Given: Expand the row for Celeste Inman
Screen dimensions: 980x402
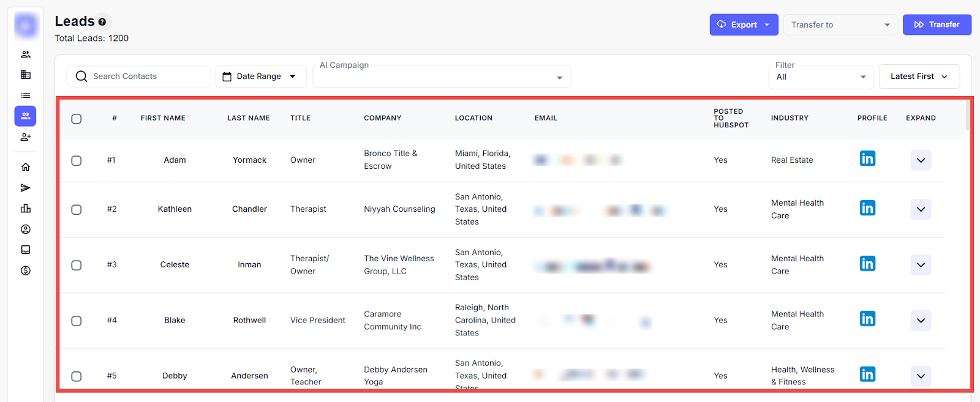Looking at the screenshot, I should [x=921, y=265].
